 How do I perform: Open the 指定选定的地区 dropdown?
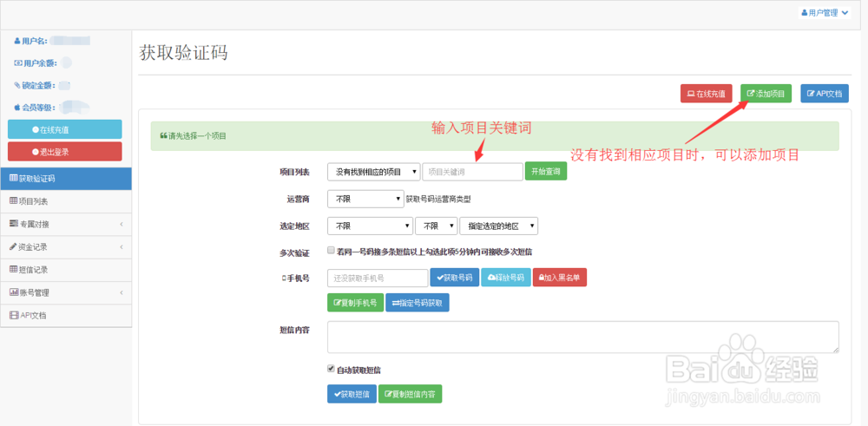click(x=499, y=226)
